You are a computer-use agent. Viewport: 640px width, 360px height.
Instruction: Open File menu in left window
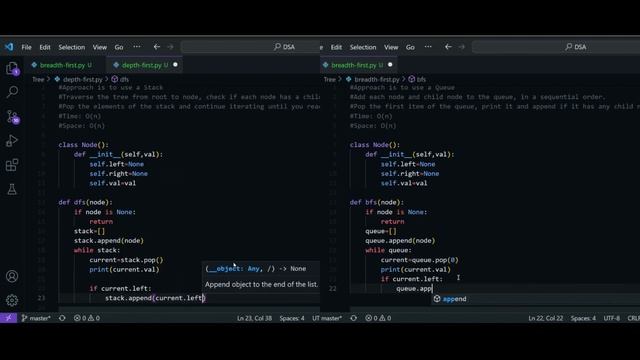click(x=27, y=47)
